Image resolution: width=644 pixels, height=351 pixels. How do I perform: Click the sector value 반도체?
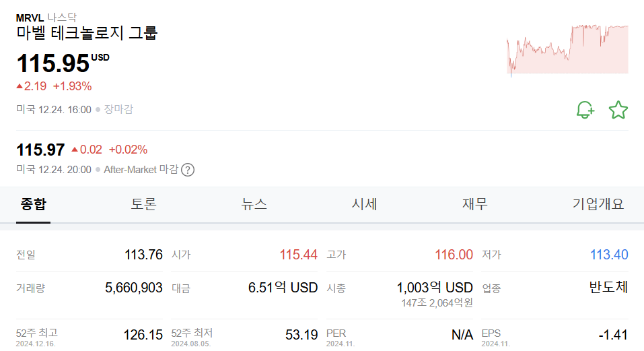[x=609, y=287]
